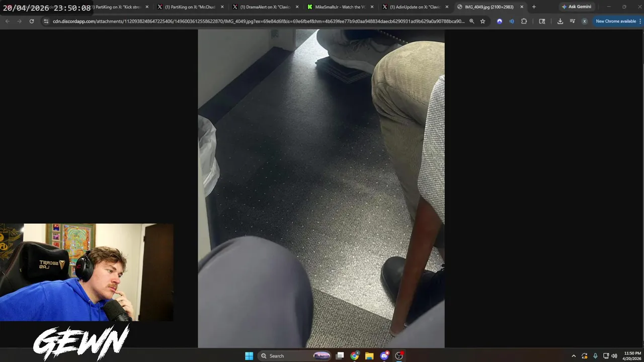Open the Windows Start menu
Screen dimensions: 644x362
point(249,356)
